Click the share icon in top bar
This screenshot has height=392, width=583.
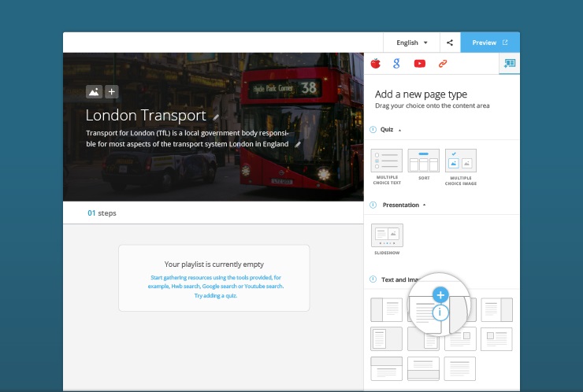[x=449, y=43]
